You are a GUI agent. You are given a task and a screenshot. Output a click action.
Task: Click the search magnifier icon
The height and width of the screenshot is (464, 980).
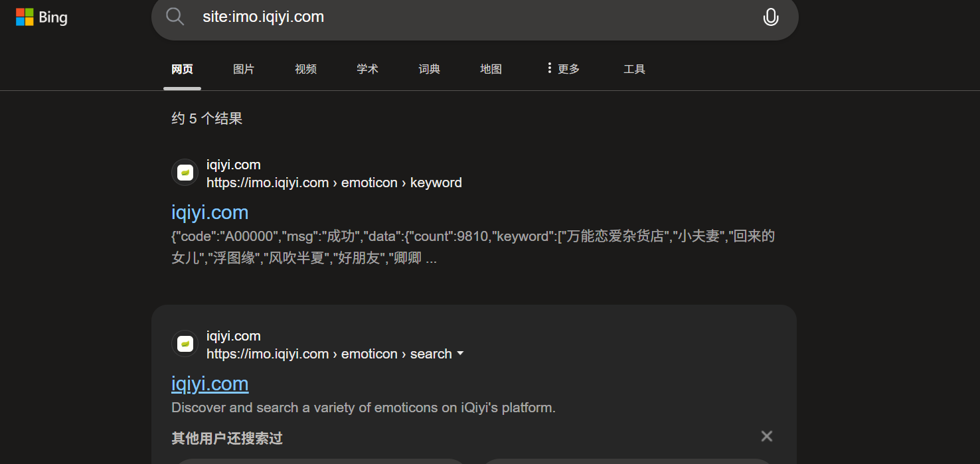(175, 17)
